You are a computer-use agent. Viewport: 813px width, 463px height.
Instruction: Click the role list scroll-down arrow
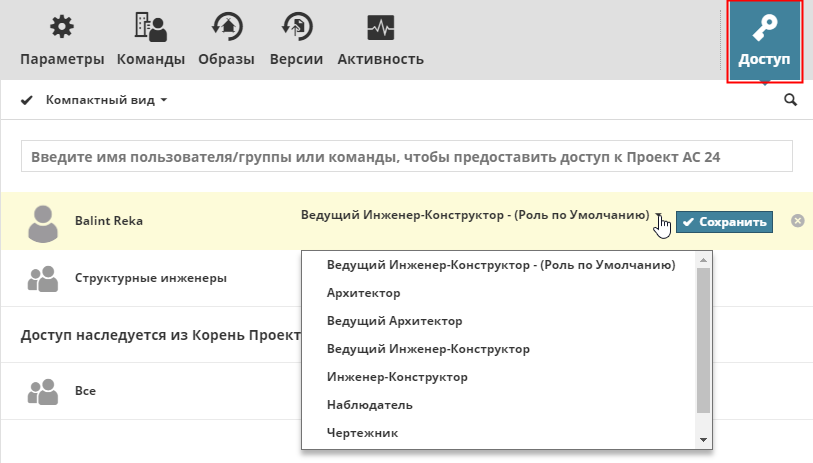(703, 440)
